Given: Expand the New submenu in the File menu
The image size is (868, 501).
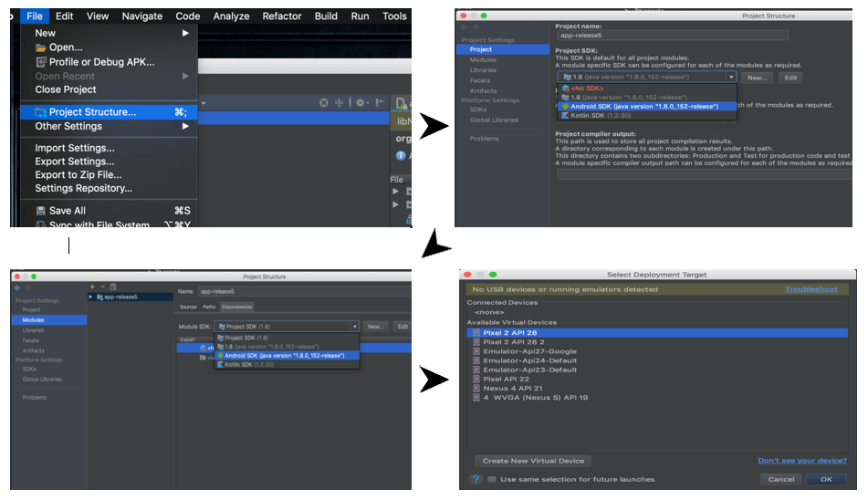Looking at the screenshot, I should (x=185, y=33).
